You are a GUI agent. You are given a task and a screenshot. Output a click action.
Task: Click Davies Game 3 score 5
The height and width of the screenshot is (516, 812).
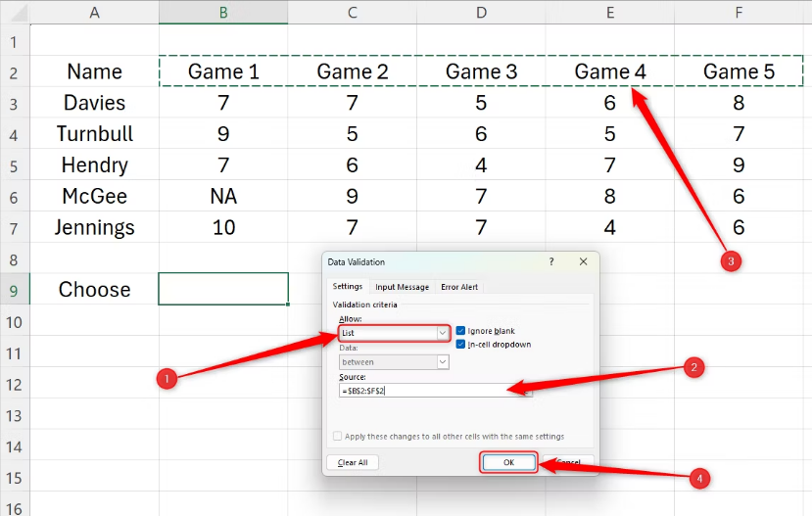481,103
